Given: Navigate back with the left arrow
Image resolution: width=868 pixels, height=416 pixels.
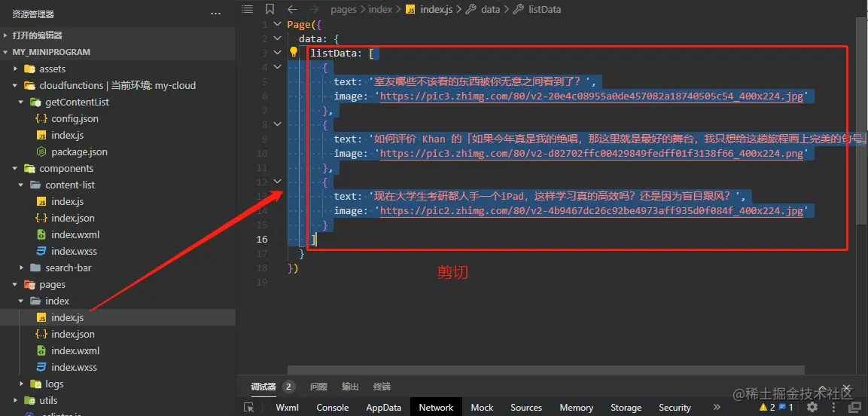Looking at the screenshot, I should (292, 9).
